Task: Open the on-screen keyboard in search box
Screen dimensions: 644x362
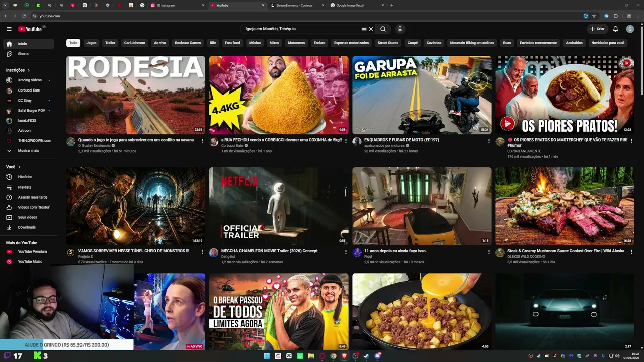Action: (364, 29)
